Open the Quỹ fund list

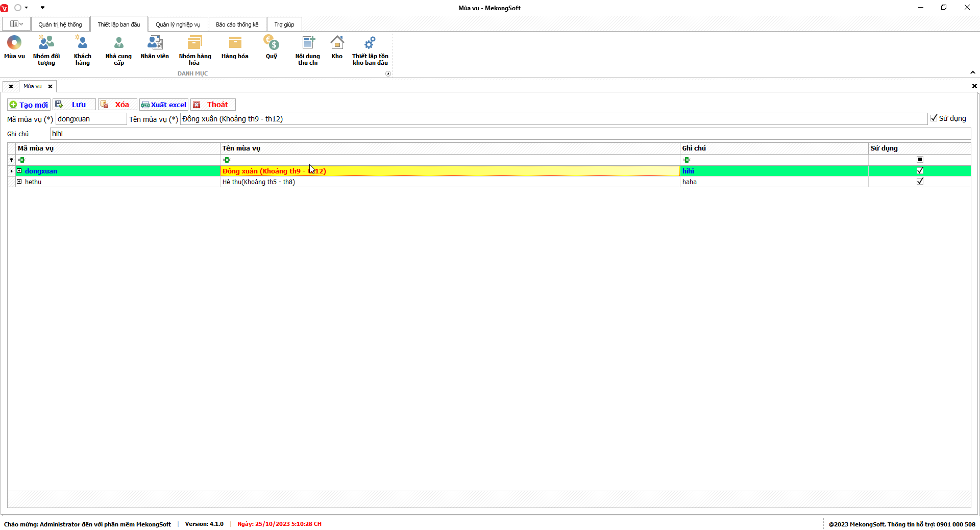[271, 47]
